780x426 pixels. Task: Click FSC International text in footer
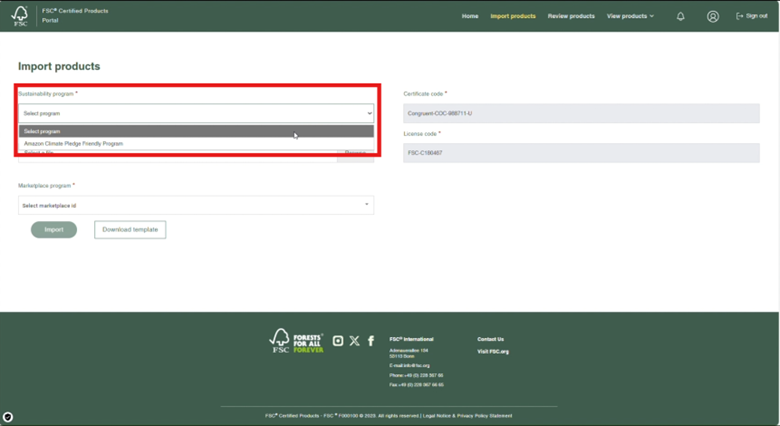(x=411, y=339)
